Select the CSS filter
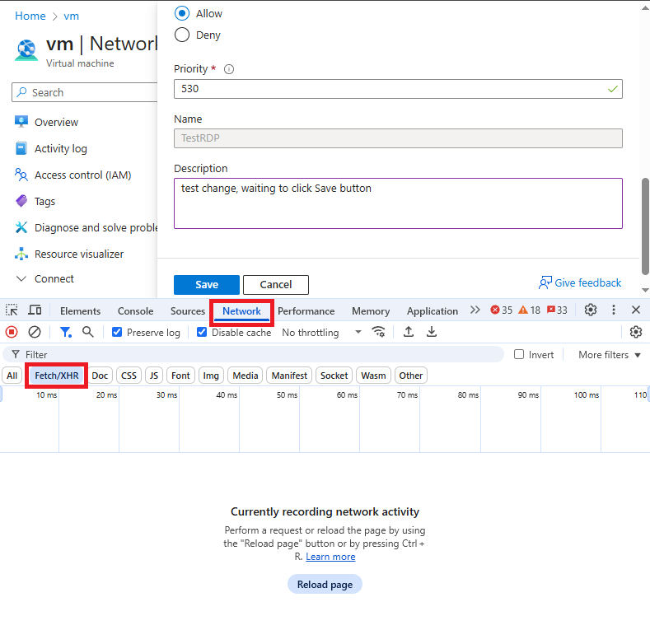 129,376
